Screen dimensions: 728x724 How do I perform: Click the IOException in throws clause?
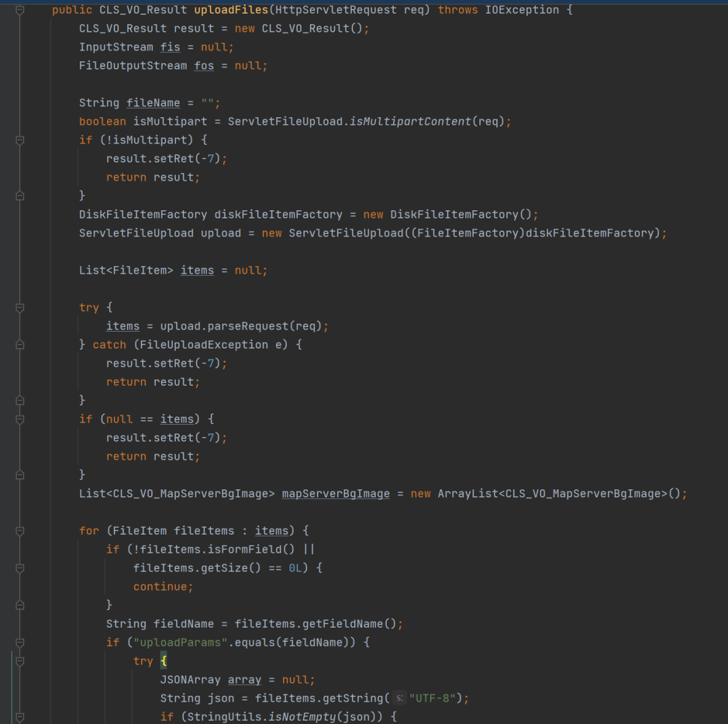(x=522, y=9)
